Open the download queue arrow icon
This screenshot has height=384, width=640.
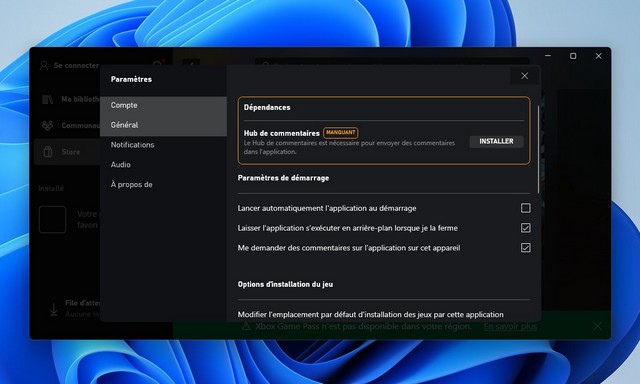pos(53,310)
